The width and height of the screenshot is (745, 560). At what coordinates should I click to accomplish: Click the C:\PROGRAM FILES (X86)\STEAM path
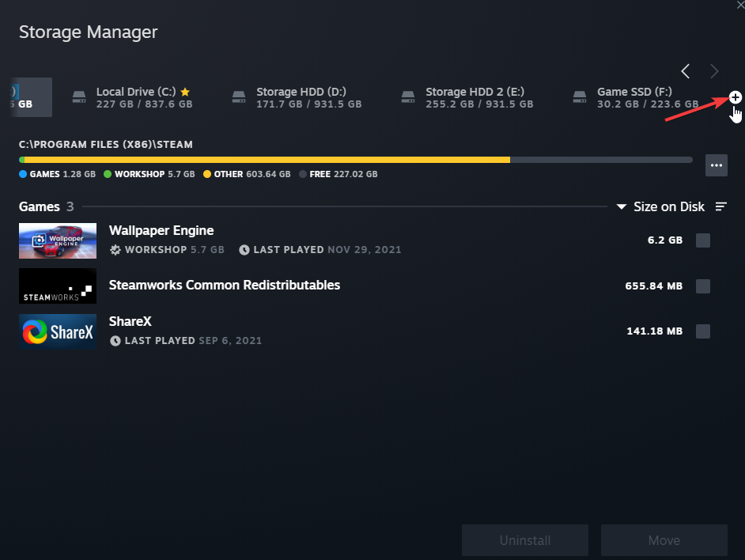tap(106, 145)
